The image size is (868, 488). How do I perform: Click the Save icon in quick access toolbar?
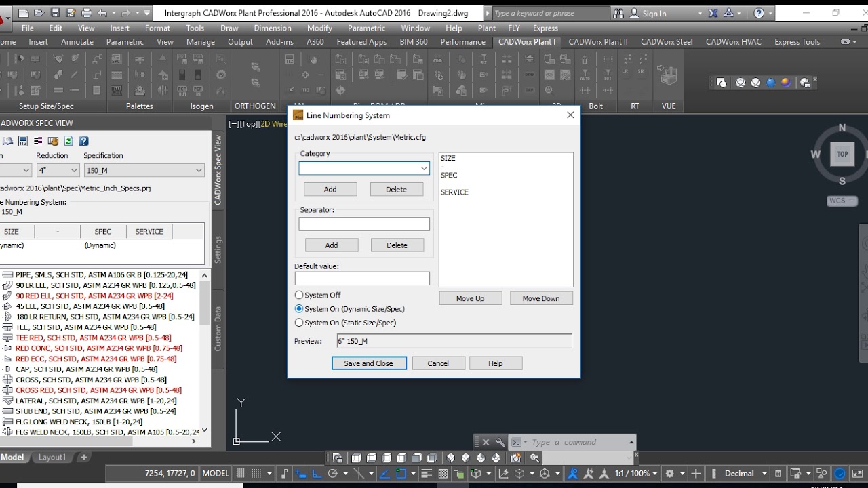[x=55, y=13]
